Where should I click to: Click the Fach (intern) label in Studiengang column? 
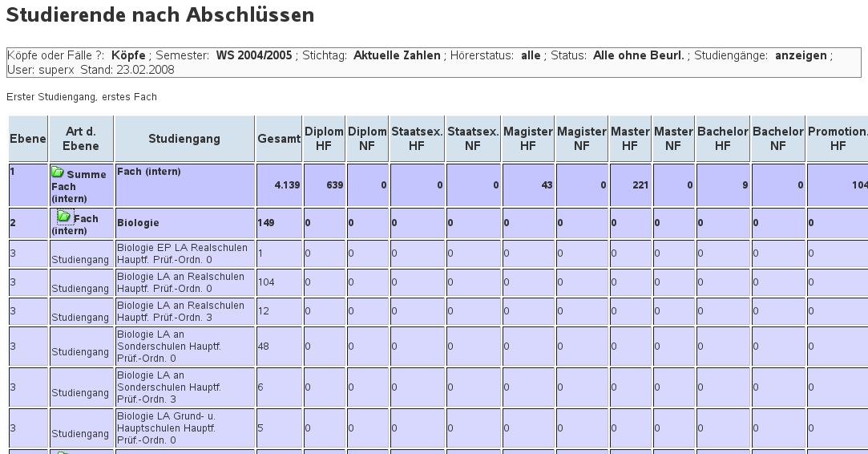pos(149,172)
